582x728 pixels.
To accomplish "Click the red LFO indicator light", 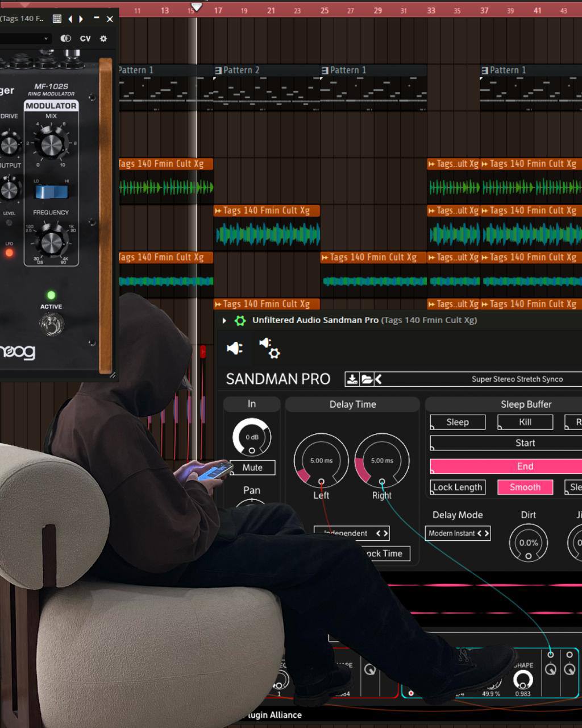I will pyautogui.click(x=9, y=253).
